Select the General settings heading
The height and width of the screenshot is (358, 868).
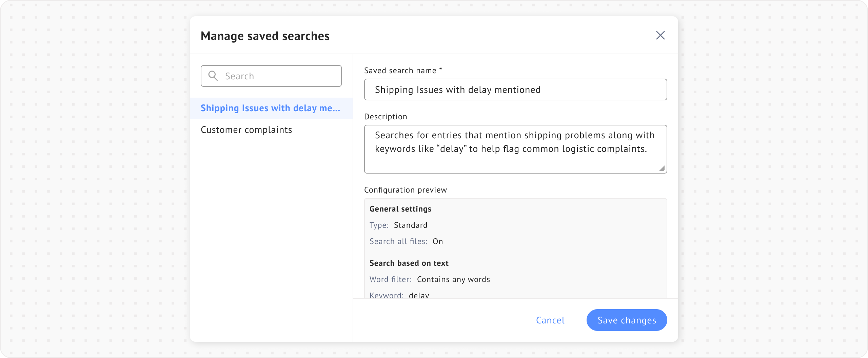click(x=400, y=209)
